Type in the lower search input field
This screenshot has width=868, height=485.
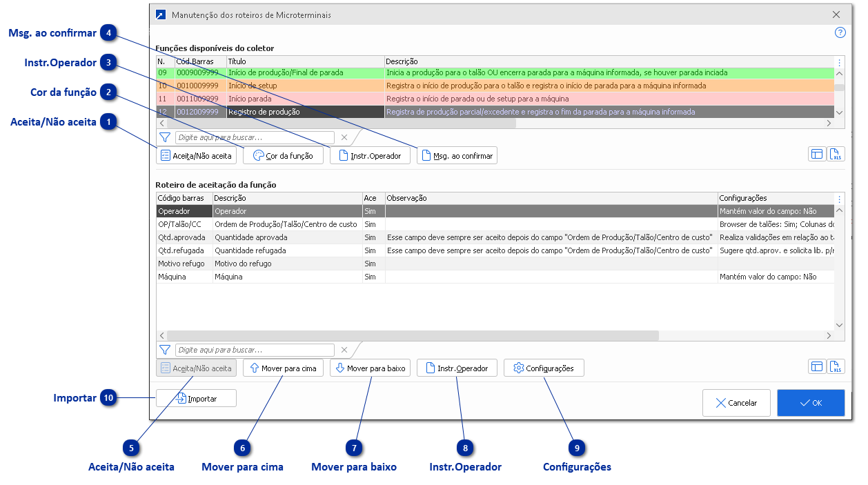[x=255, y=350]
